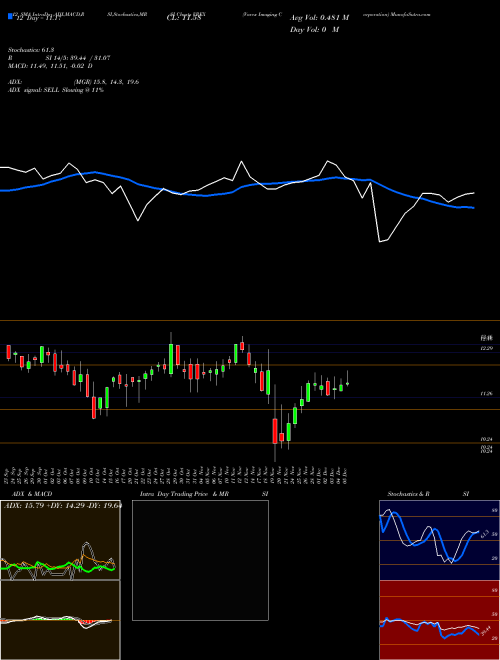The width and height of the screenshot is (500, 660).
Task: Click the red RSI mini chart
Action: tap(439, 620)
